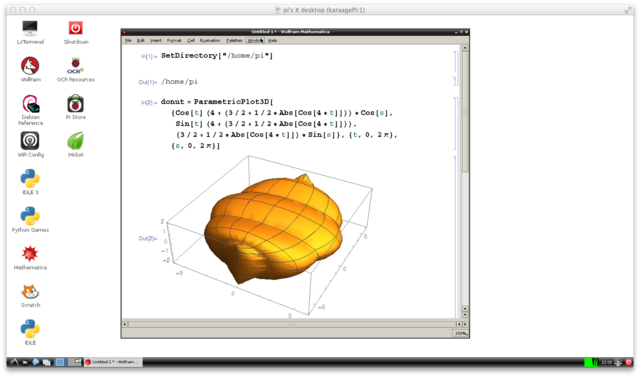Open the Insert menu
Image resolution: width=640 pixels, height=377 pixels.
156,40
